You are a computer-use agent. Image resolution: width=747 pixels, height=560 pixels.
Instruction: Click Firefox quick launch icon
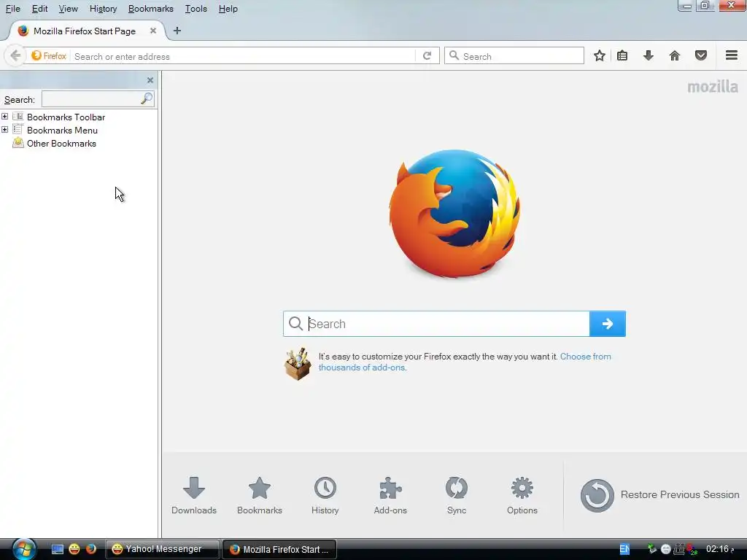[91, 549]
